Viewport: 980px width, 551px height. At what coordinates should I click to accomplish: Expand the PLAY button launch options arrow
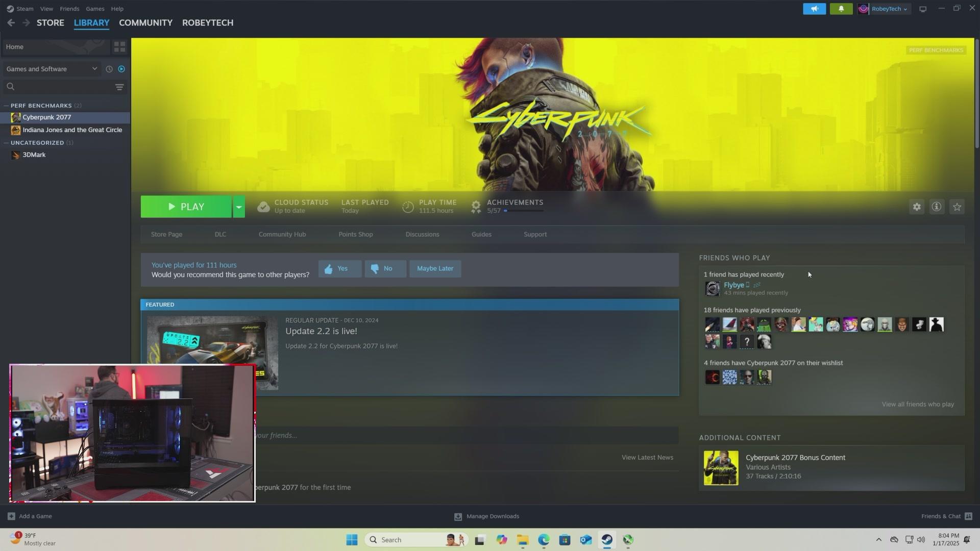(x=239, y=207)
